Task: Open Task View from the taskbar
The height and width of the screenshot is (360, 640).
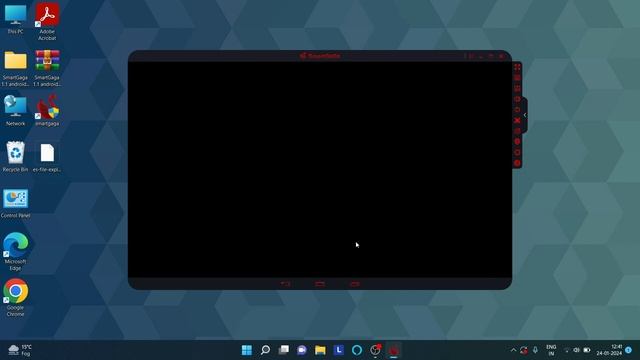Action: tap(284, 350)
